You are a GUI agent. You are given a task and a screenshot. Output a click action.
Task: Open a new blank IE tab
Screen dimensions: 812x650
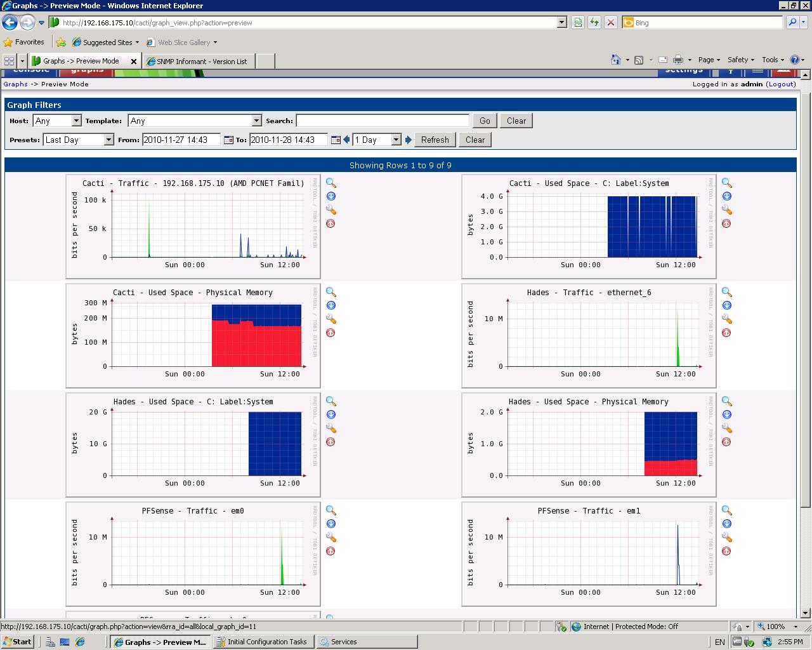pyautogui.click(x=266, y=61)
